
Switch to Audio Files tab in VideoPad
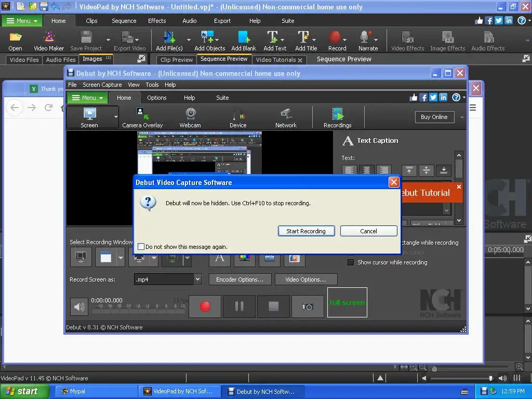point(61,60)
